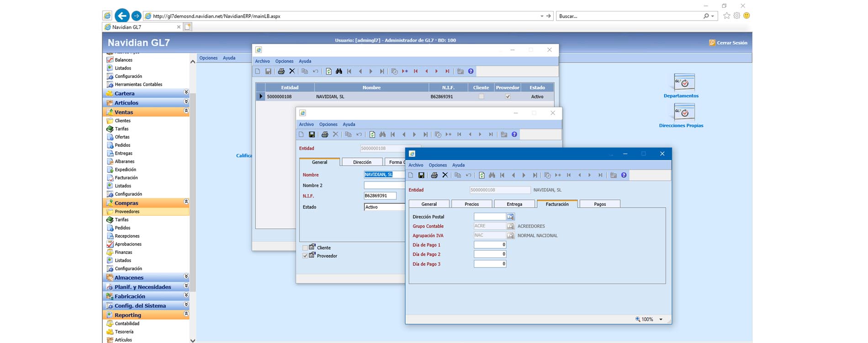Expand the Cartera sidebar section

tap(186, 92)
